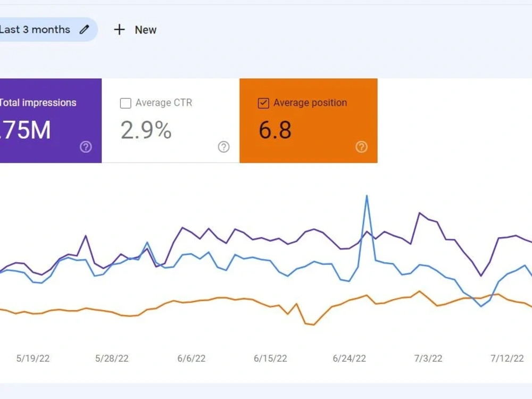Toggle the Total impressions metric card
Viewport: 532px width, 399px height.
pyautogui.click(x=51, y=120)
